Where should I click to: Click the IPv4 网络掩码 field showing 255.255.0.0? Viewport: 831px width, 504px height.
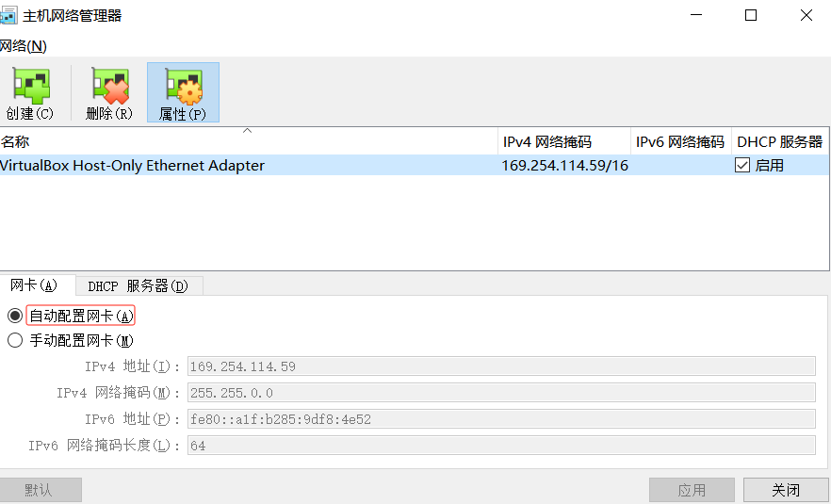501,393
